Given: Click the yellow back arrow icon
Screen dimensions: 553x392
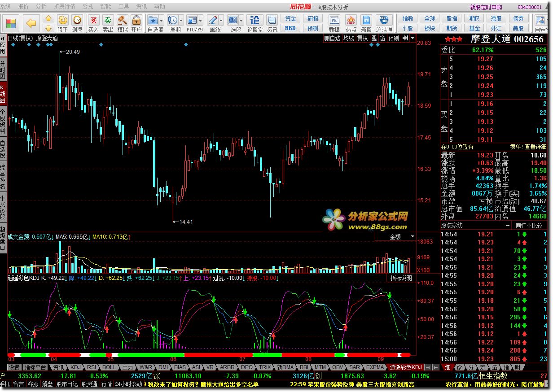Looking at the screenshot, I should [x=31, y=23].
